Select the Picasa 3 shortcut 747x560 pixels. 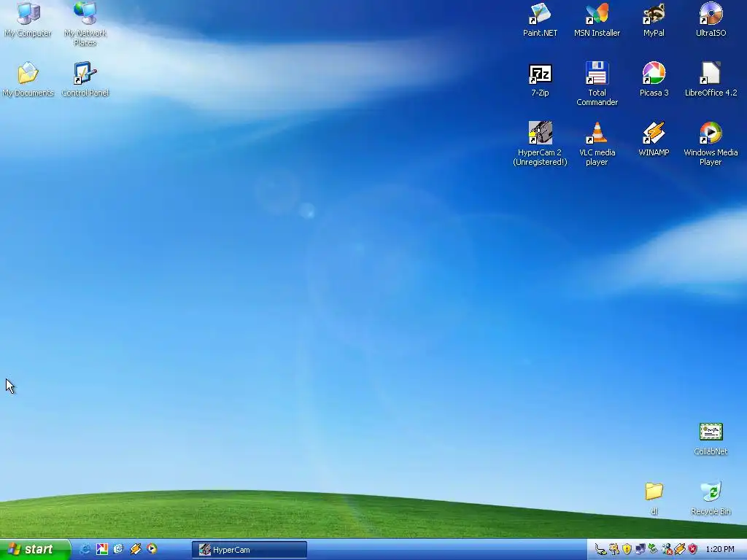(x=654, y=79)
